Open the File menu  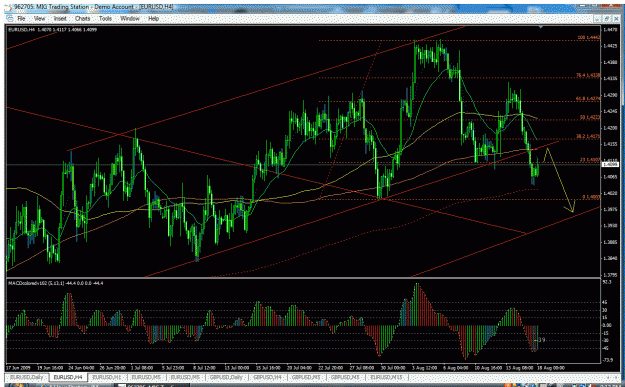click(x=21, y=19)
